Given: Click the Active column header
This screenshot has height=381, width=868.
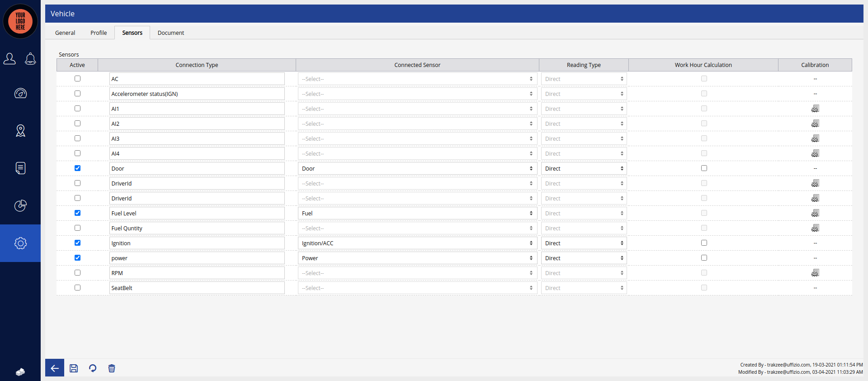Looking at the screenshot, I should 77,65.
